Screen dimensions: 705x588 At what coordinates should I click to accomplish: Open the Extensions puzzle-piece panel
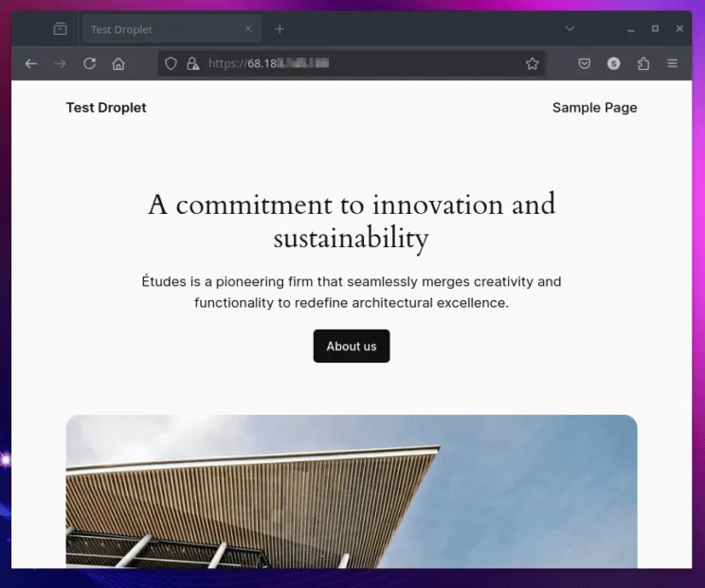(x=643, y=63)
